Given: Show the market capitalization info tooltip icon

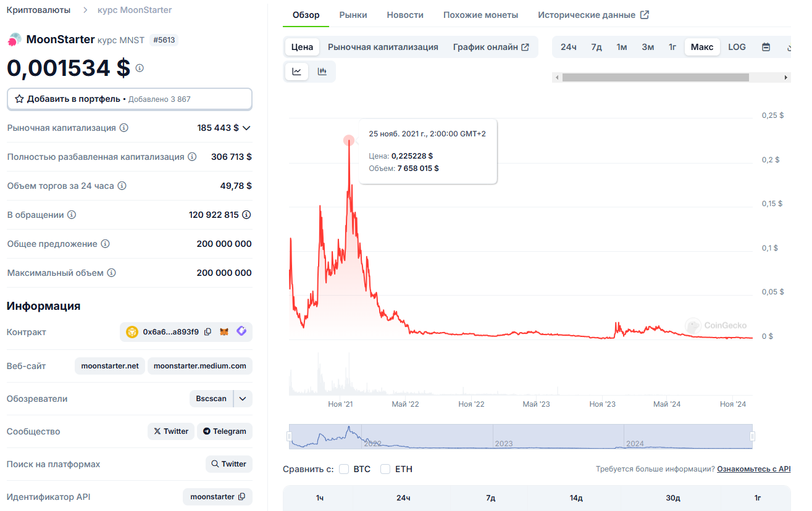Looking at the screenshot, I should pyautogui.click(x=124, y=128).
